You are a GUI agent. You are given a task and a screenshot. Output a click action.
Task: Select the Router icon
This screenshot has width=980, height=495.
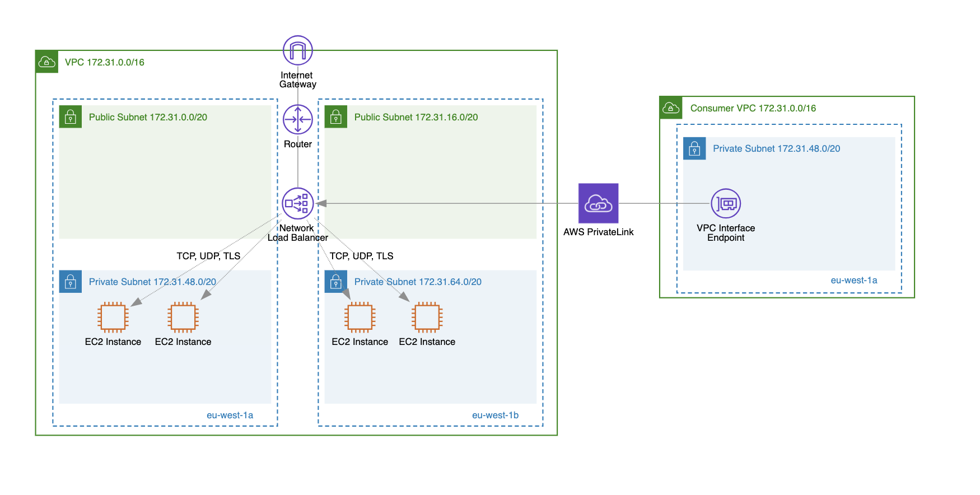point(297,119)
